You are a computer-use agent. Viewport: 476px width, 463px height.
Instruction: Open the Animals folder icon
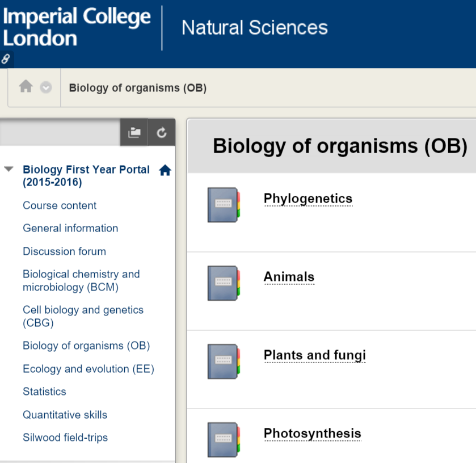point(223,283)
